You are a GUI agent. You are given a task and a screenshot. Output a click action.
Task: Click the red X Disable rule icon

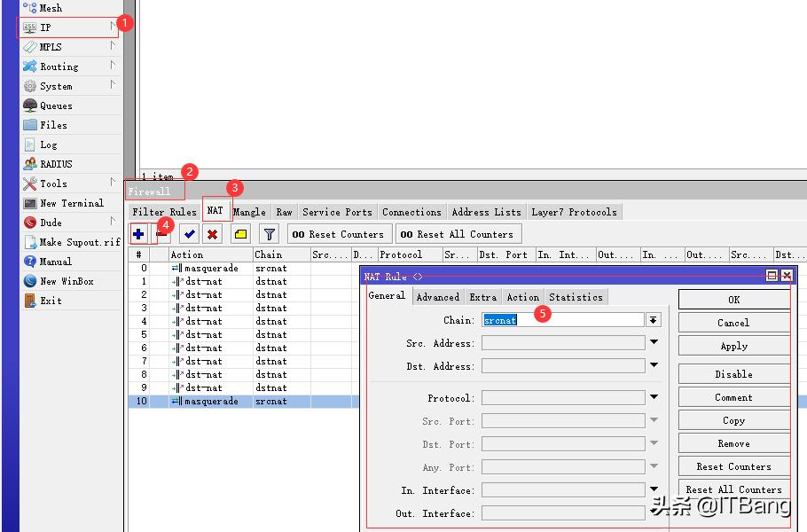point(213,234)
